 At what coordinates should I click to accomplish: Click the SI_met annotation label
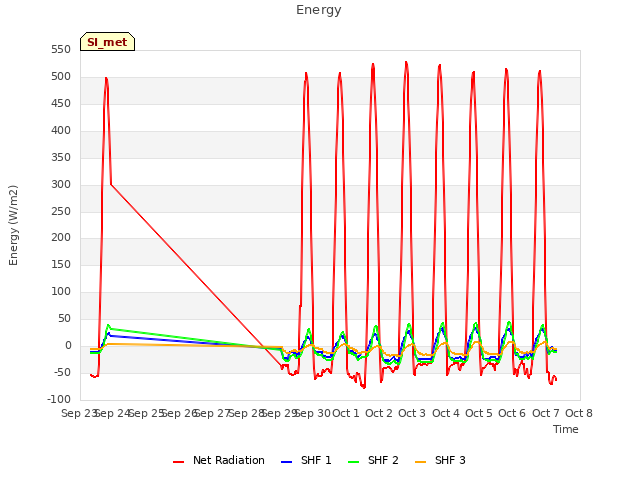[x=107, y=42]
